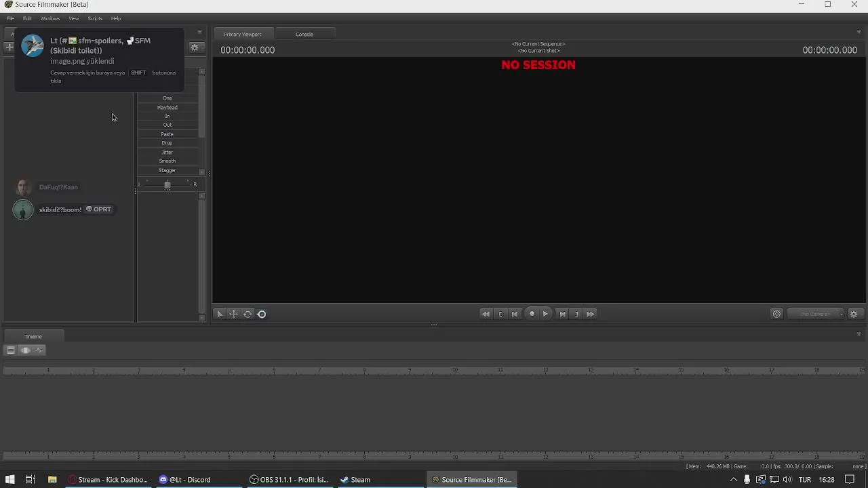868x488 pixels.
Task: Open the Windows notification center
Action: click(x=850, y=479)
